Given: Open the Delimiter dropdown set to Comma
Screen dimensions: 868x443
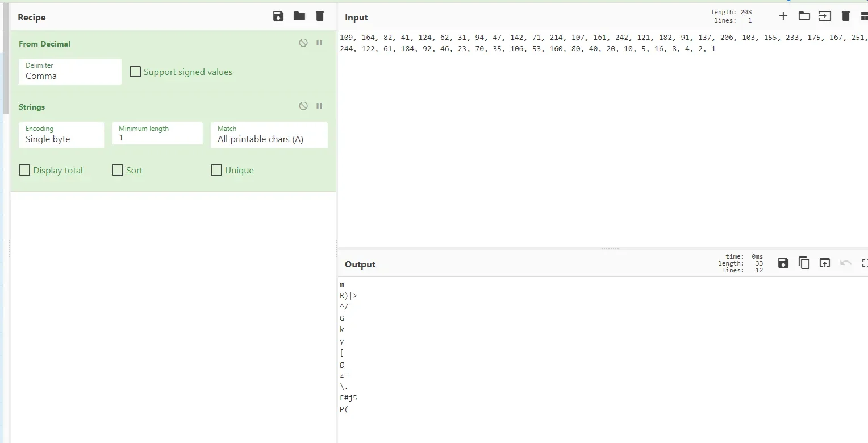Looking at the screenshot, I should click(x=70, y=72).
